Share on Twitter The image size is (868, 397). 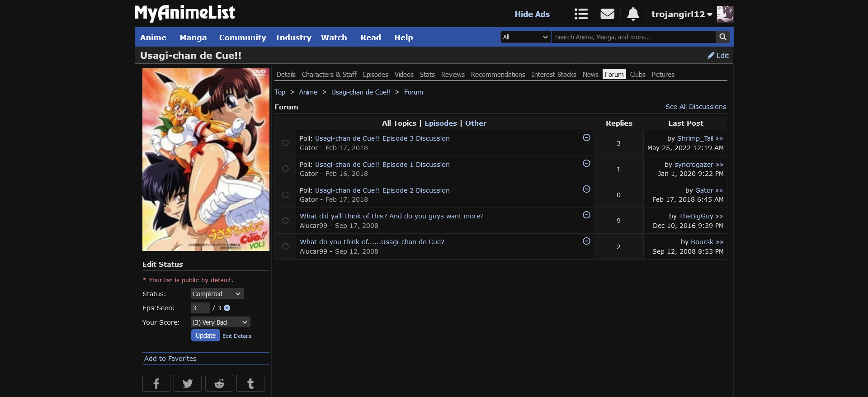188,383
